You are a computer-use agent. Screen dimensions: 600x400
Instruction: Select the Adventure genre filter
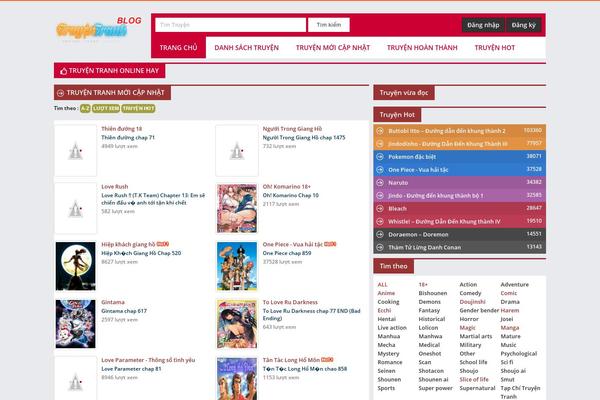point(515,284)
